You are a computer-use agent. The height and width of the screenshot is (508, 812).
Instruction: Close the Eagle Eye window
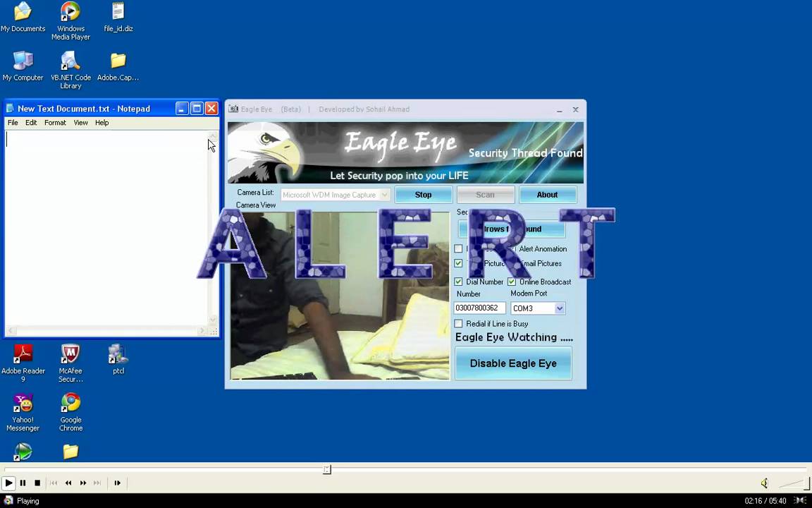tap(575, 110)
